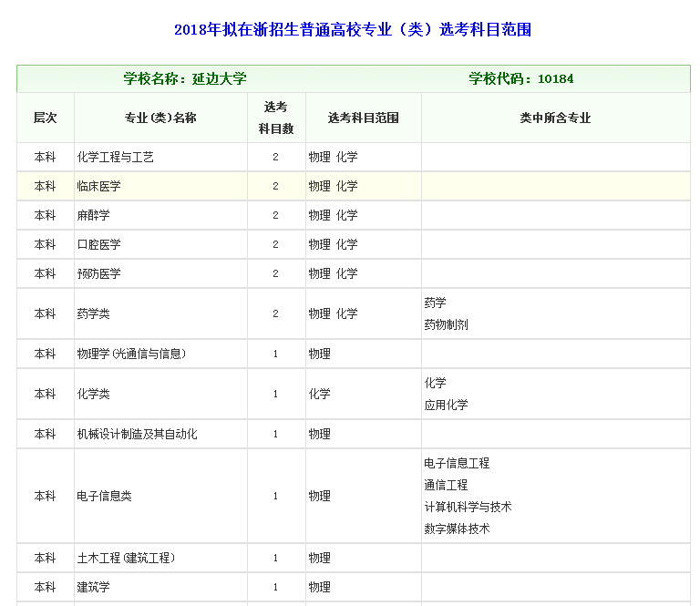Screen dimensions: 700x606
Task: Click the 选考科目范围 column header
Action: [363, 118]
